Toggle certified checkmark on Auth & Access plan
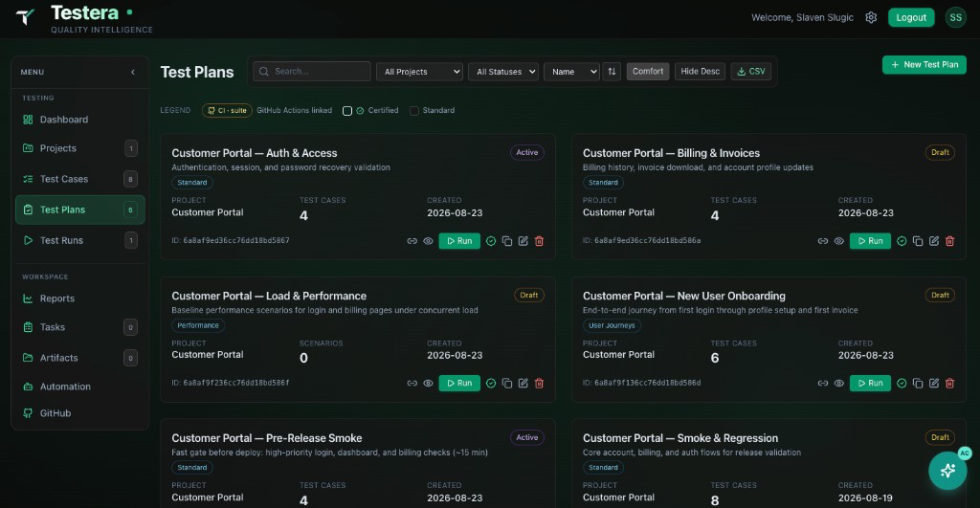This screenshot has height=508, width=980. pos(491,241)
